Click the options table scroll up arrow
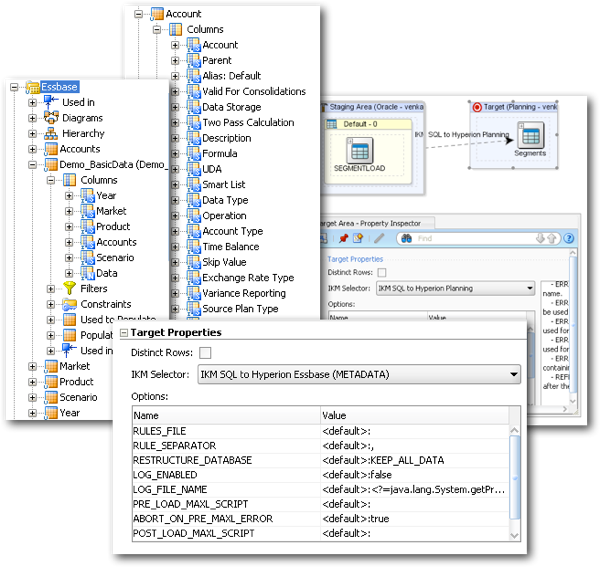 [x=515, y=430]
